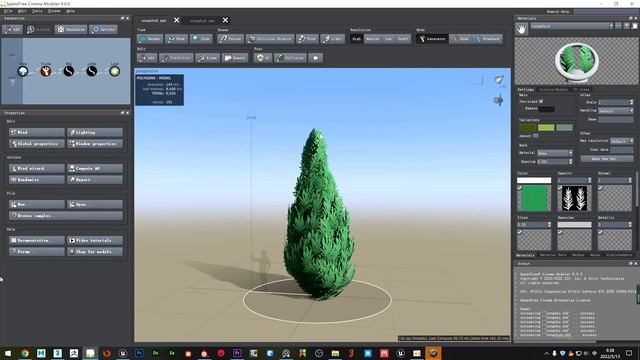The height and width of the screenshot is (360, 640).
Task: Switch Mode to Generator
Action: [432, 39]
